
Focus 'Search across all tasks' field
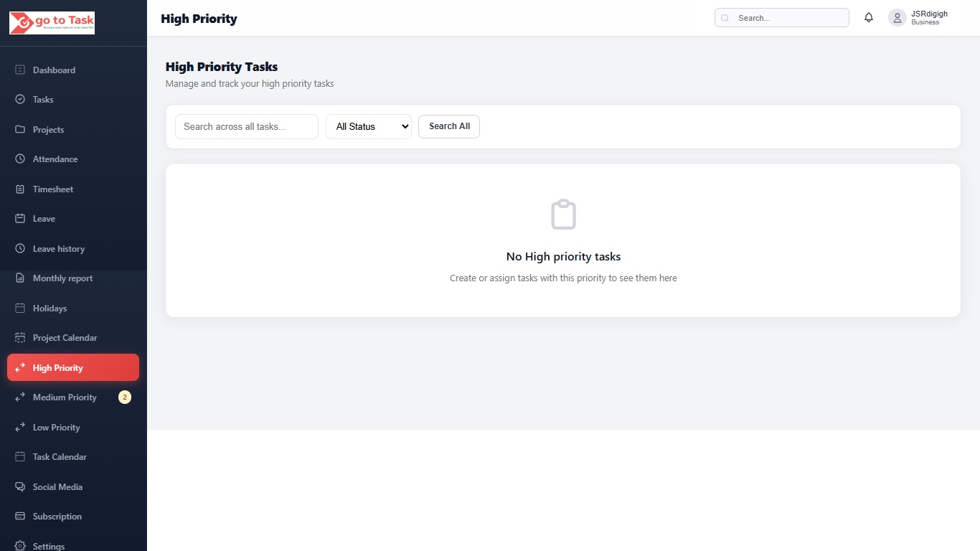pyautogui.click(x=247, y=126)
